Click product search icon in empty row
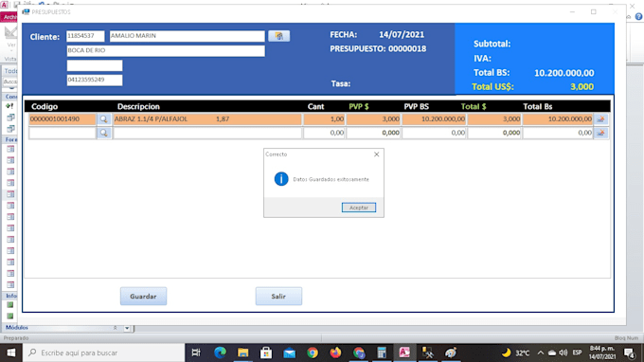This screenshot has height=362, width=644. (x=103, y=133)
